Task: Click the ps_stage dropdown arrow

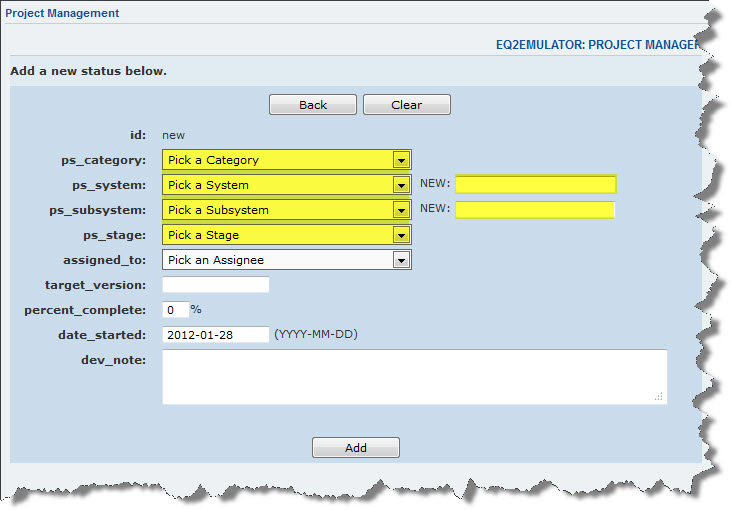Action: tap(402, 235)
